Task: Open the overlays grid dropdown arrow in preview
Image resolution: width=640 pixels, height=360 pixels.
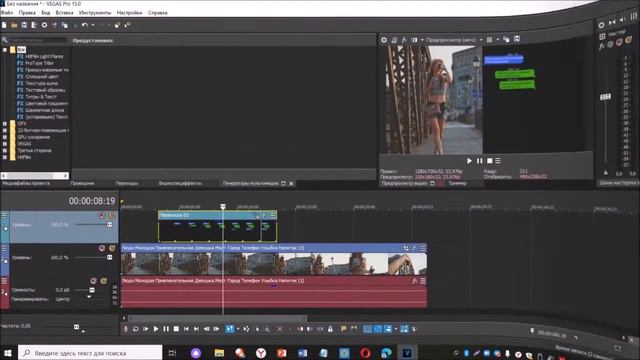Action: click(x=498, y=40)
